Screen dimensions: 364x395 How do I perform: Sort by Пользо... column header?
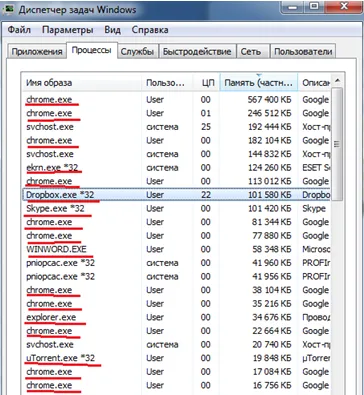click(168, 83)
